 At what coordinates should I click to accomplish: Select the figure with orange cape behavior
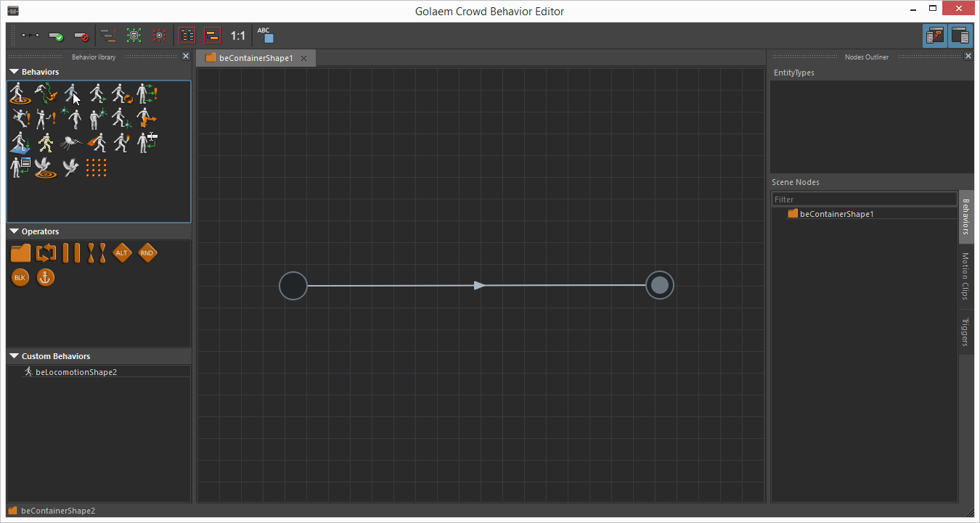pyautogui.click(x=97, y=143)
